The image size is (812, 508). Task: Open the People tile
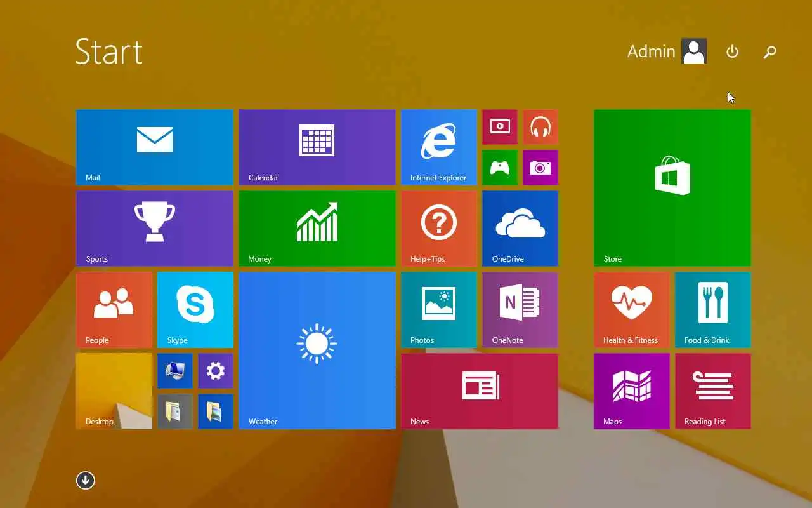pos(114,310)
